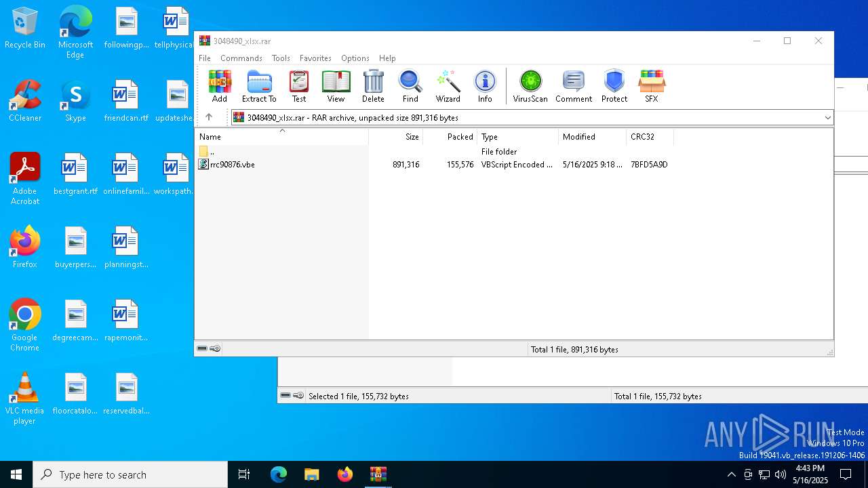This screenshot has width=868, height=488.
Task: Click 'Total 1 file, 891,316 bytes' status text
Action: (574, 350)
